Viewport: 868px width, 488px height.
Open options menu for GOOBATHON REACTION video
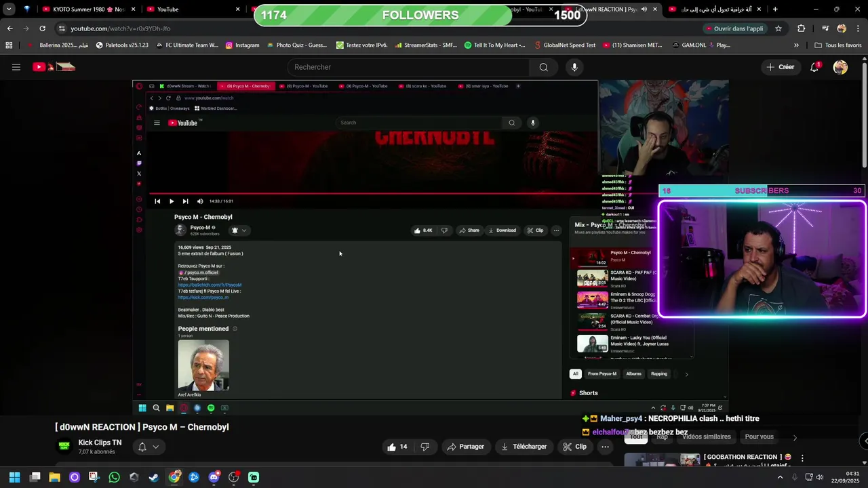802,458
